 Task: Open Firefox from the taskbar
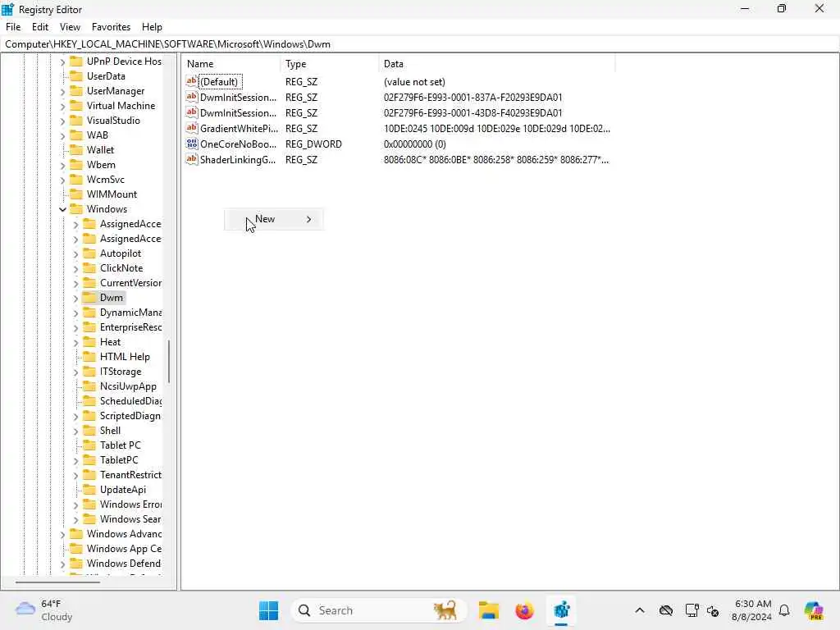pos(524,610)
